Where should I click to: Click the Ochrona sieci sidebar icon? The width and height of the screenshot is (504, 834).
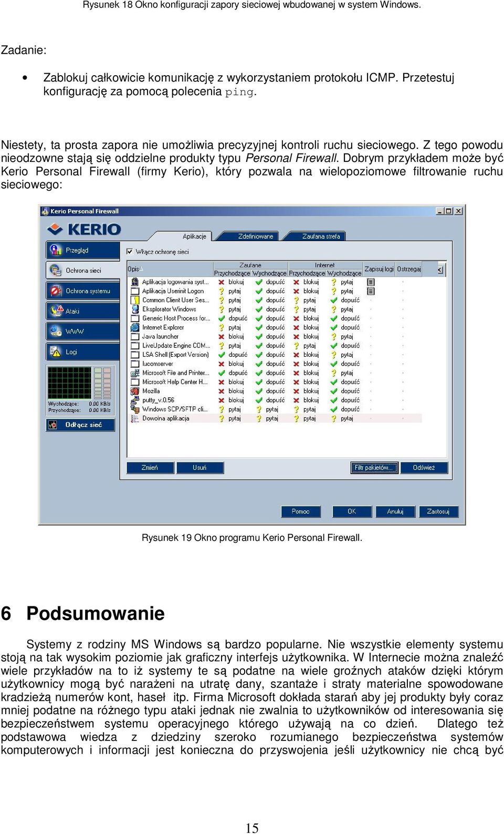point(55,271)
